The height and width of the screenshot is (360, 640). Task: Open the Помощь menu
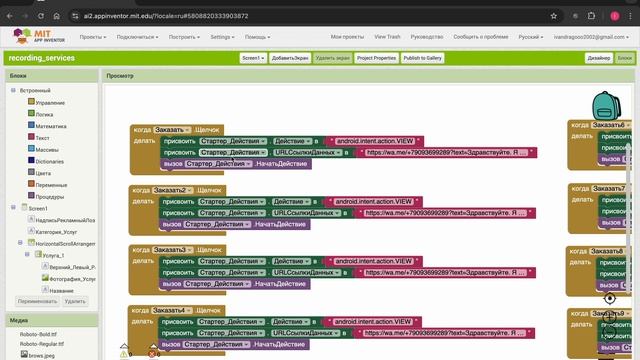[257, 37]
